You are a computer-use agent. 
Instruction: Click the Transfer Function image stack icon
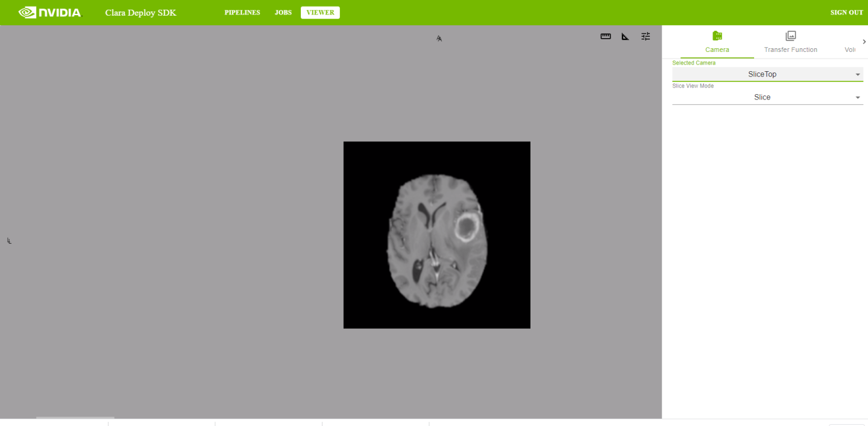[791, 36]
